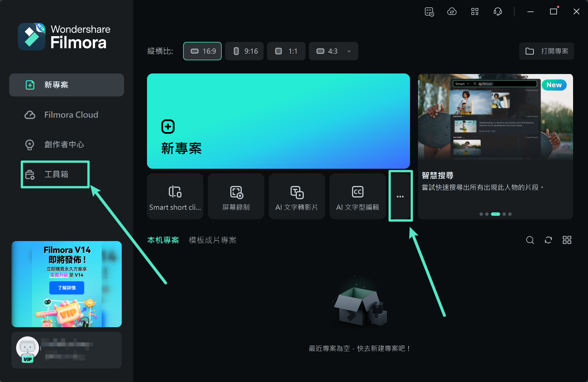Click the VIP badge under avatar
The image size is (588, 382).
[x=28, y=359]
